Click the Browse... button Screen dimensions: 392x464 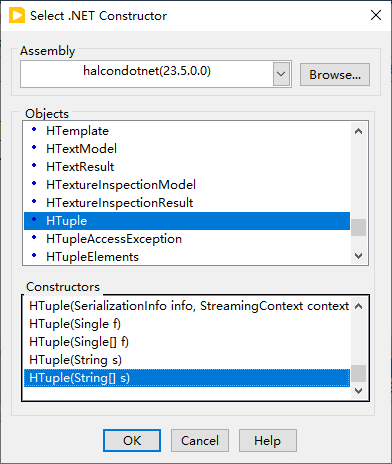pyautogui.click(x=335, y=75)
